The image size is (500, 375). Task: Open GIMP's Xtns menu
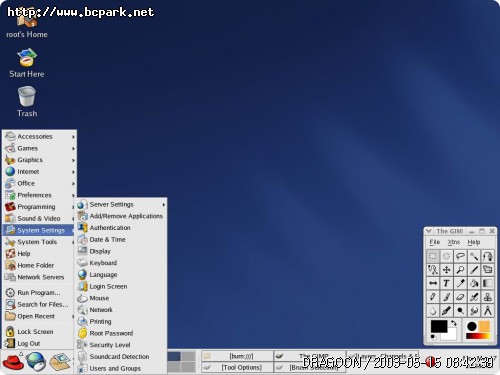click(454, 242)
